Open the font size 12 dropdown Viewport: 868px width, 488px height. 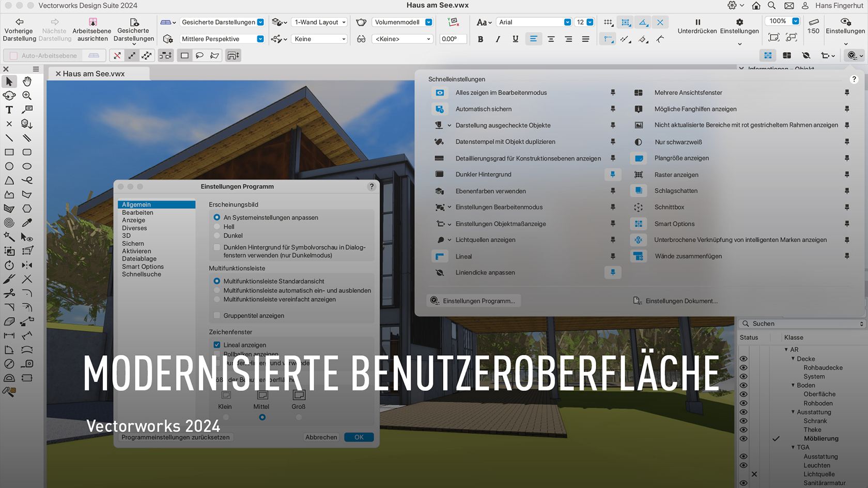(584, 22)
